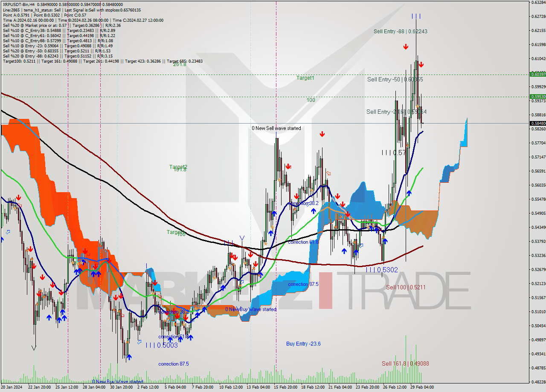Viewport: 546px width, 392px height.
Task: Click the '18 Feb 12:00' date axis label
Action: coord(313,387)
